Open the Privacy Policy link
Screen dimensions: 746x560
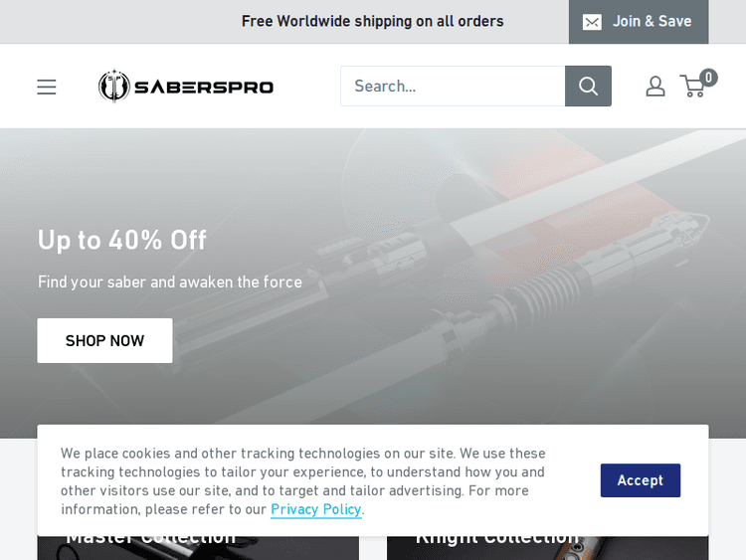(x=316, y=509)
